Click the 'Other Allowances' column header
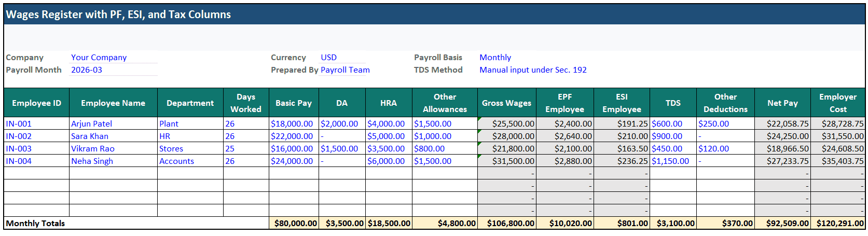This screenshot has width=868, height=236. (445, 103)
